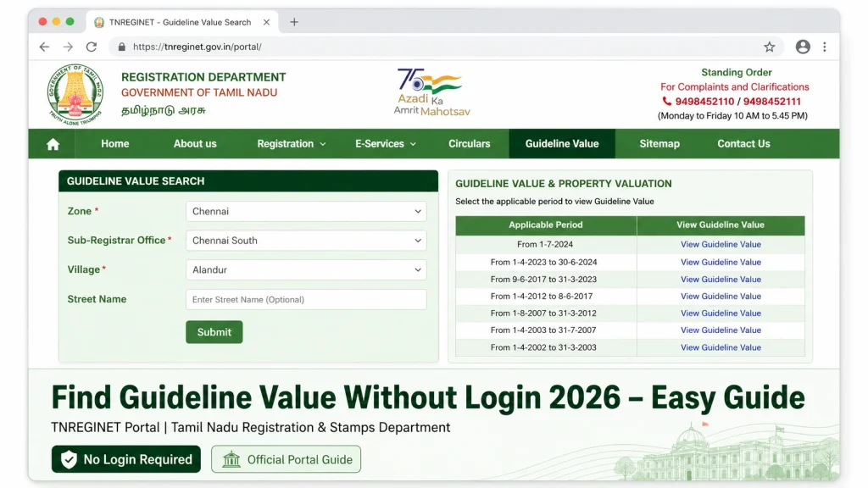Click the GOVERNMENT OF TAMIL NADU text
Viewport: 868px width, 488px height.
pos(199,93)
